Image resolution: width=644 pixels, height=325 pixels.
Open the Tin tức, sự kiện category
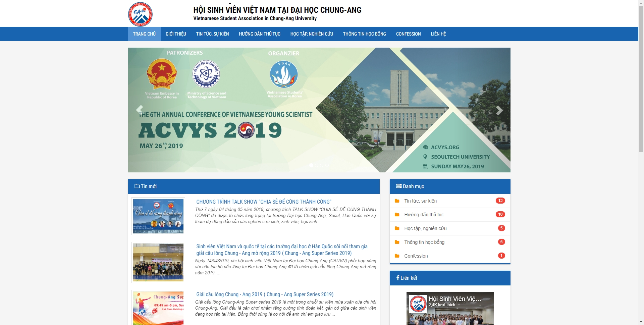click(421, 201)
